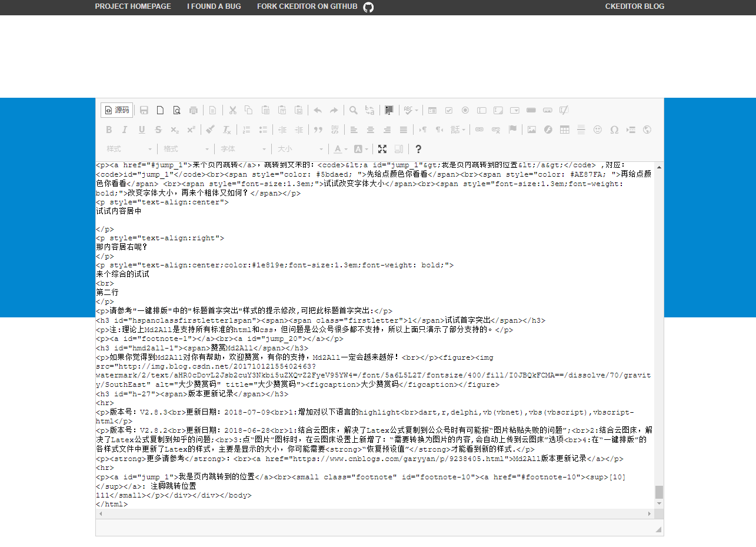756x547 pixels.
Task: Open the text color picker
Action: [x=341, y=149]
